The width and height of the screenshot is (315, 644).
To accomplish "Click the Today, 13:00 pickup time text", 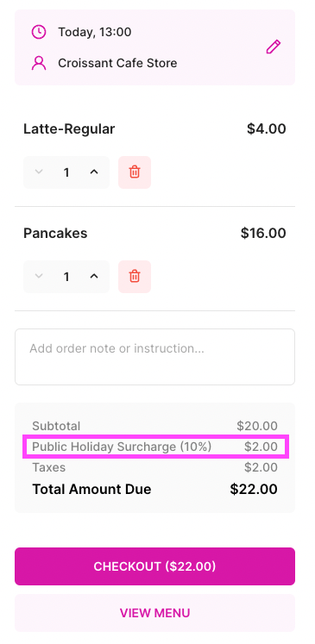I will (95, 32).
